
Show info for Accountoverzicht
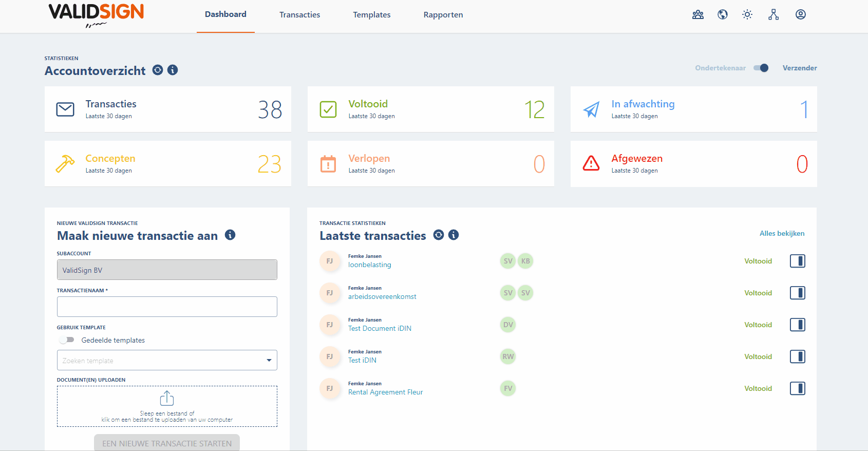pos(173,70)
